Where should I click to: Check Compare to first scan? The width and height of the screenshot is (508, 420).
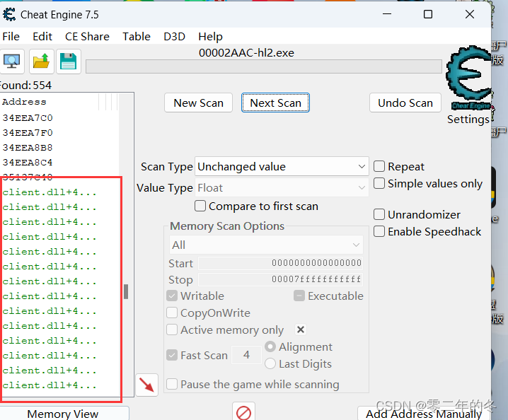200,206
